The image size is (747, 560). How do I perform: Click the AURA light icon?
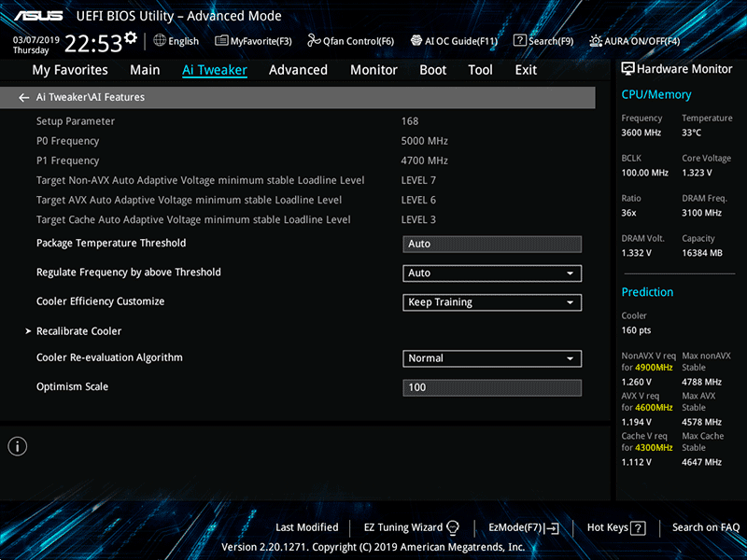point(596,41)
